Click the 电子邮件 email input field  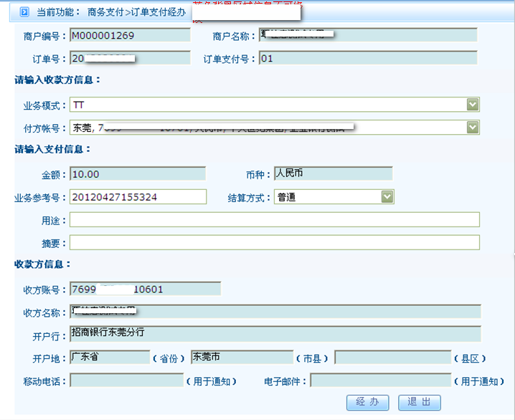[380, 381]
